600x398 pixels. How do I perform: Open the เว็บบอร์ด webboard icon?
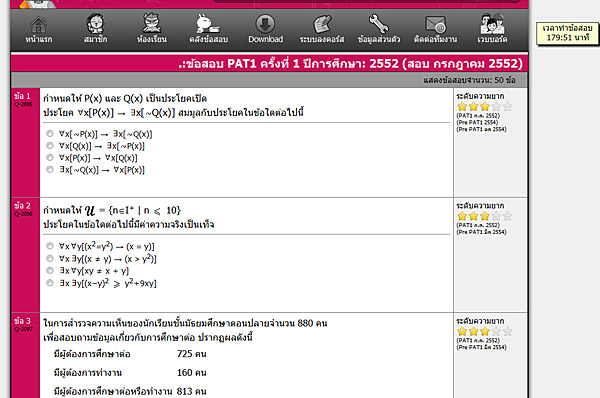(492, 23)
